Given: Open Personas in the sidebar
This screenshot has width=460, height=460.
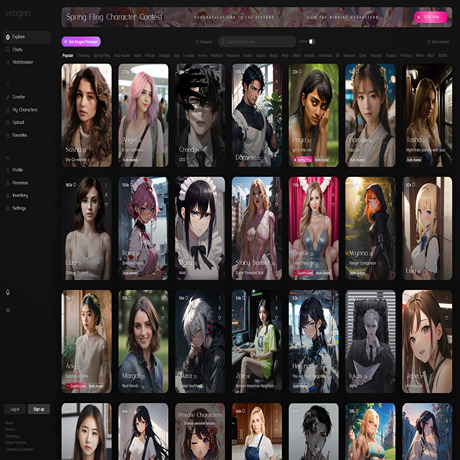Looking at the screenshot, I should [20, 183].
